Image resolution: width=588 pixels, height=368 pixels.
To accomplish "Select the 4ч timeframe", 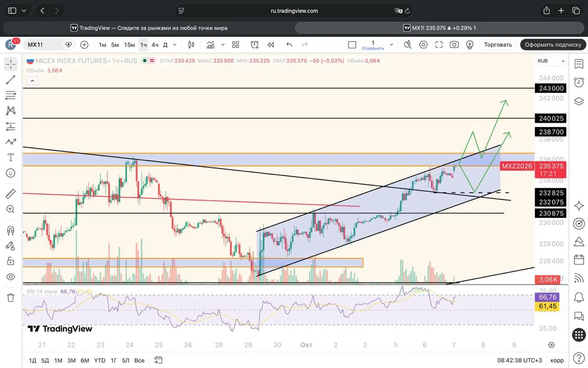I will 155,45.
